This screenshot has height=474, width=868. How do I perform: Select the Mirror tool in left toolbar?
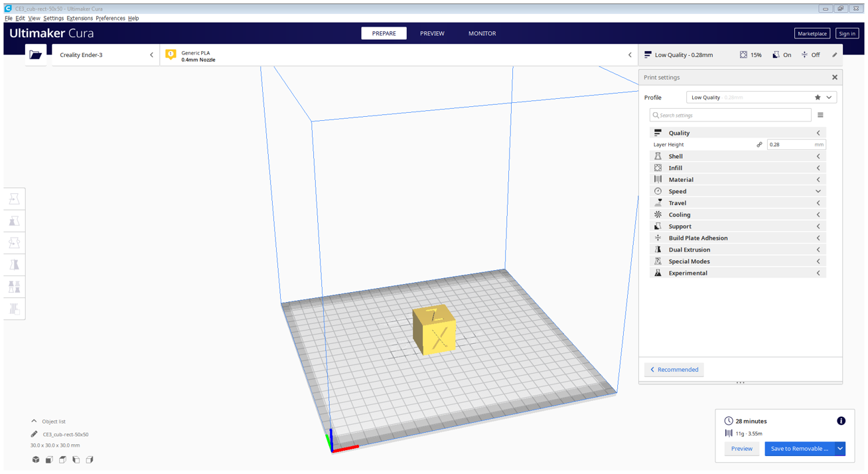(14, 265)
